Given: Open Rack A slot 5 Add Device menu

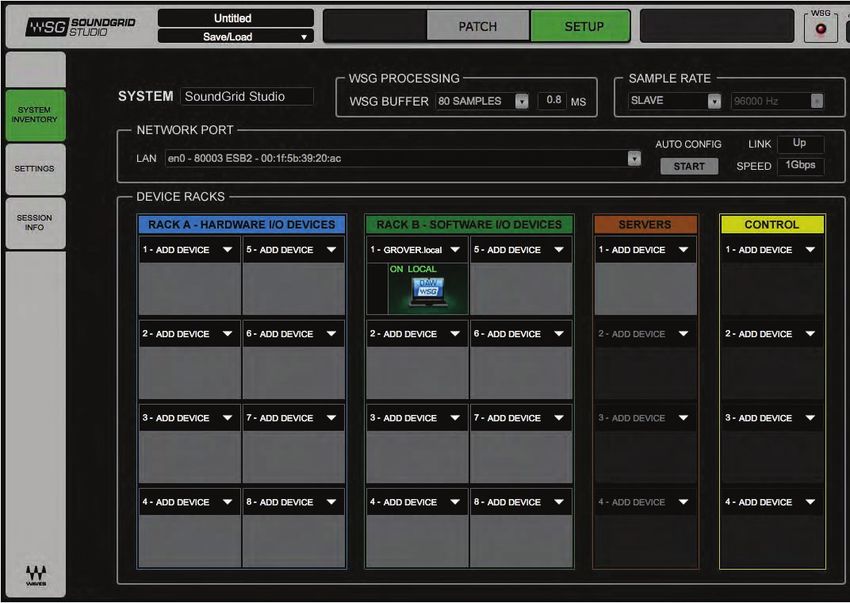Looking at the screenshot, I should click(x=293, y=249).
